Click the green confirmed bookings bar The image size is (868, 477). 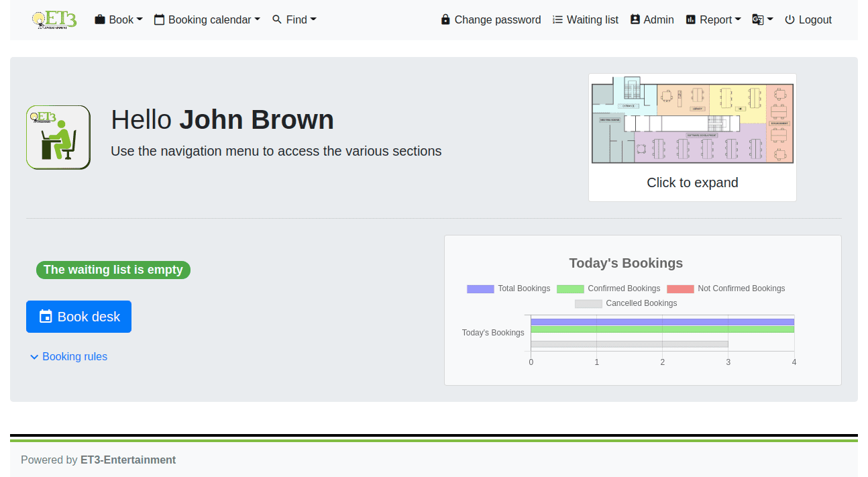(662, 329)
